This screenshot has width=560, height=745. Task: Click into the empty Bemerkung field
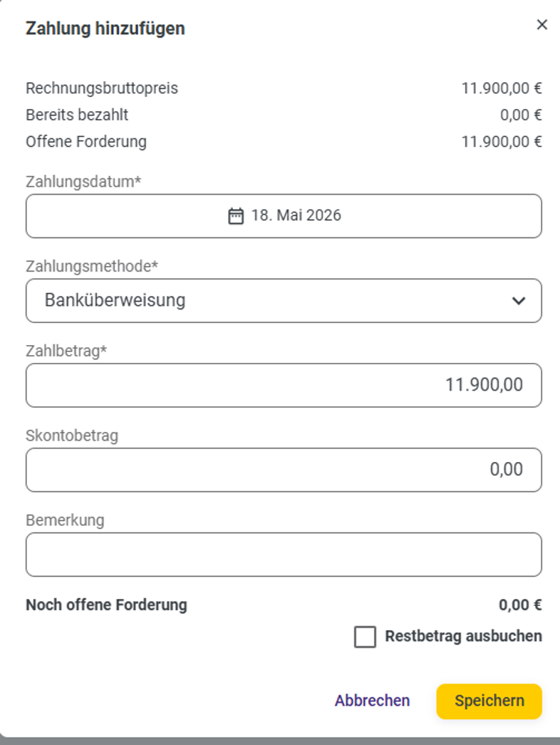(x=284, y=555)
